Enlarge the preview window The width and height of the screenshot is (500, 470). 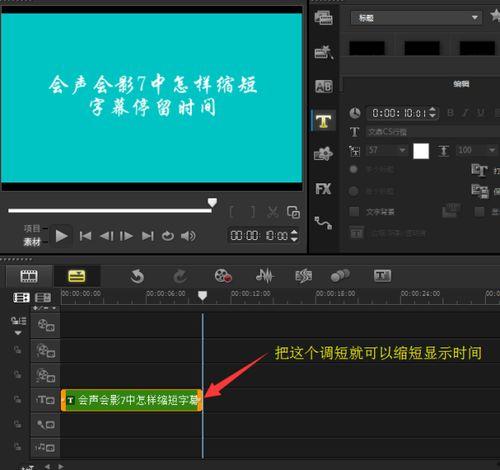(293, 212)
